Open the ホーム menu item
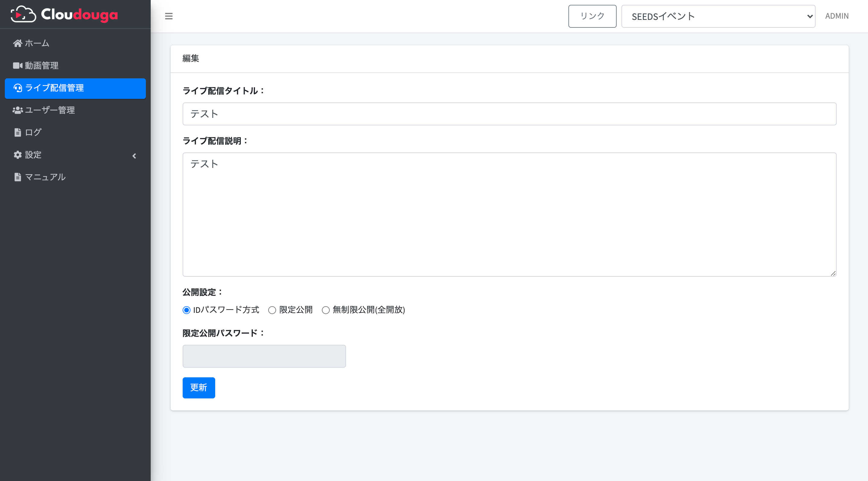868x481 pixels. [75, 43]
